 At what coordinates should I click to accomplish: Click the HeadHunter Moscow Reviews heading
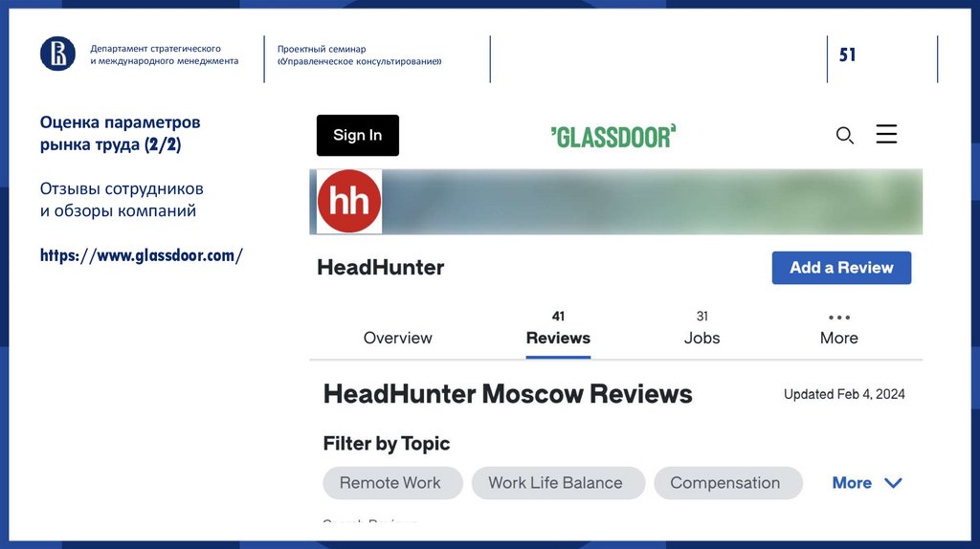507,394
